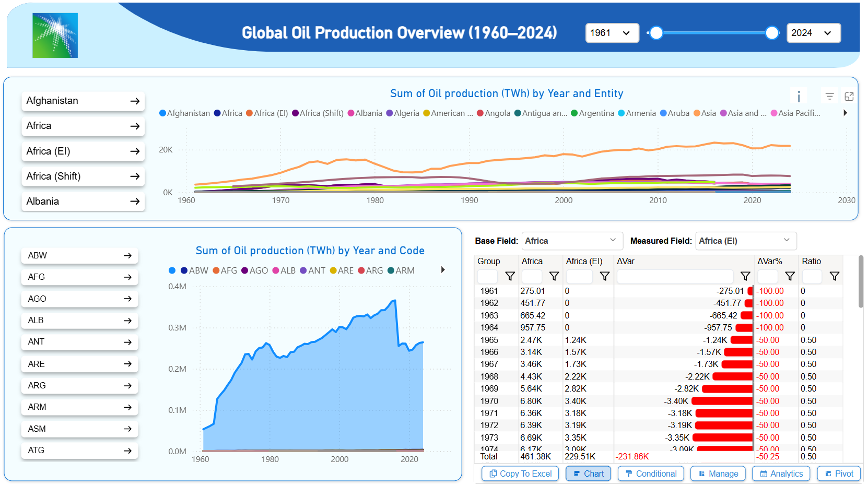Toggle Afghanistan legend marker in Entity chart
The width and height of the screenshot is (868, 485).
click(x=162, y=113)
